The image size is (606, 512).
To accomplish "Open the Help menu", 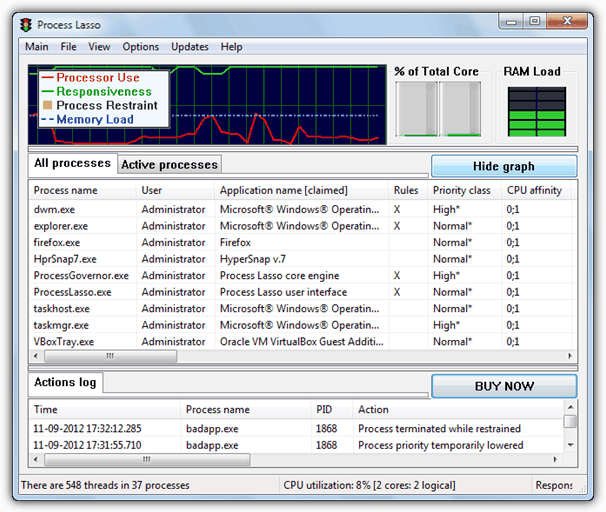I will click(x=231, y=47).
